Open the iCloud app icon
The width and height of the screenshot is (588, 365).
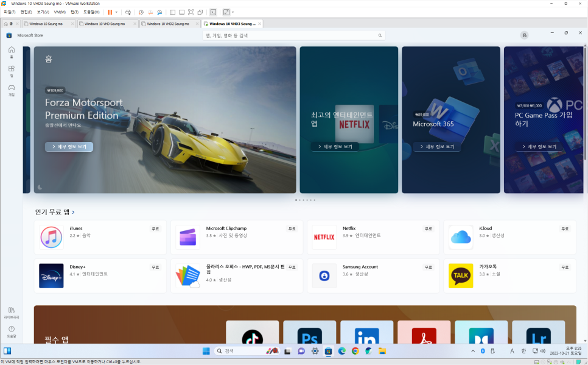pos(461,237)
